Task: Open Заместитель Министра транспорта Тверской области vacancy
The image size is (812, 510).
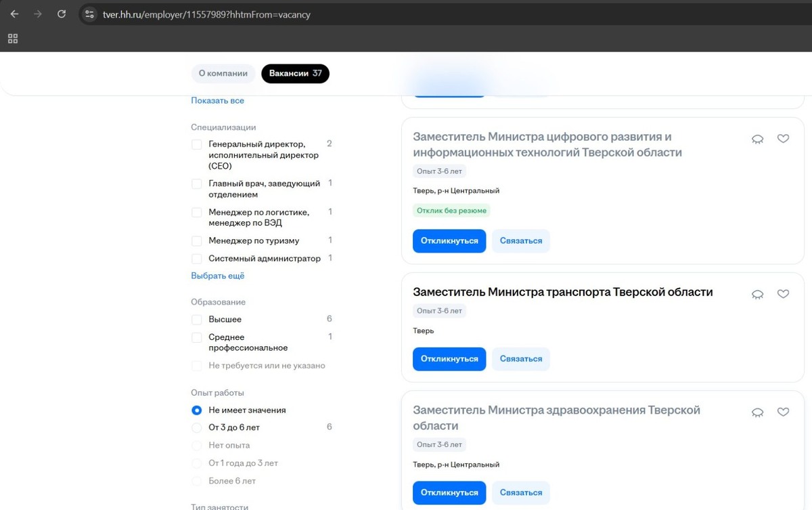Action: point(563,293)
